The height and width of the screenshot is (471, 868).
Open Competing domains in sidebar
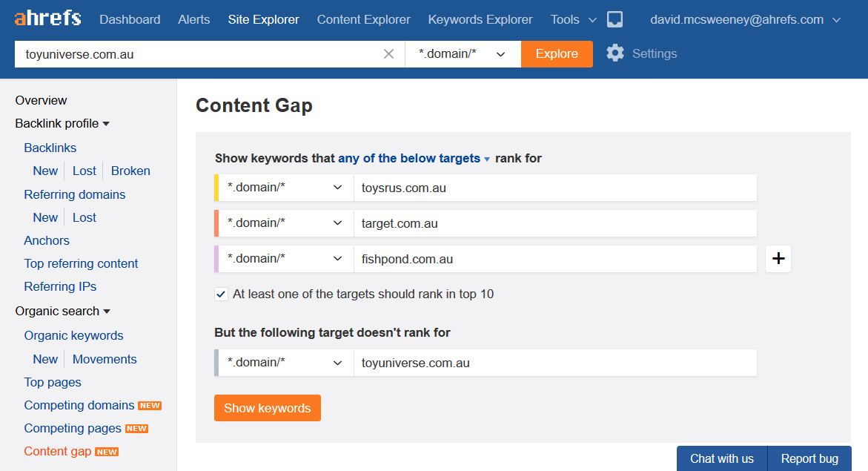[79, 405]
